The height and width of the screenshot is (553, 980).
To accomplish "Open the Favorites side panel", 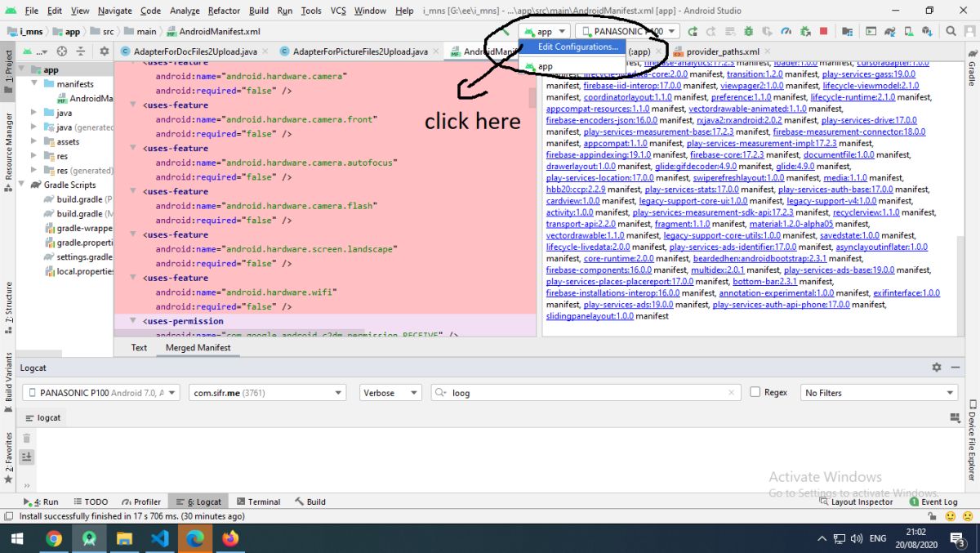I will click(8, 457).
